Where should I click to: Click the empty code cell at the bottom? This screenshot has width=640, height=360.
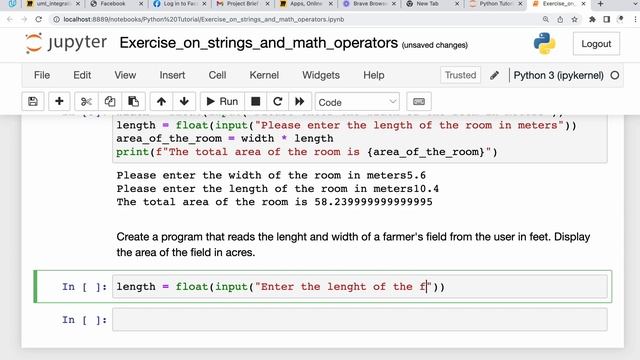point(360,320)
